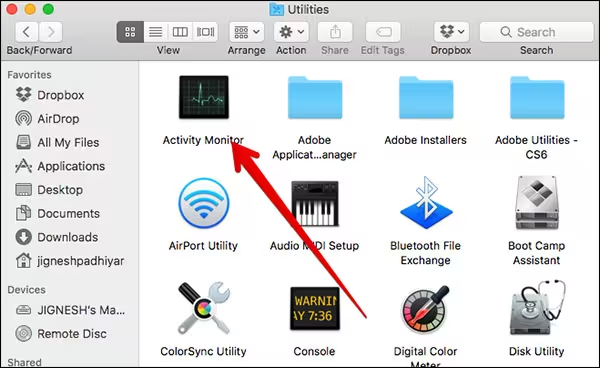Click the AirPort Utility name label
This screenshot has height=368, width=600.
pos(203,246)
